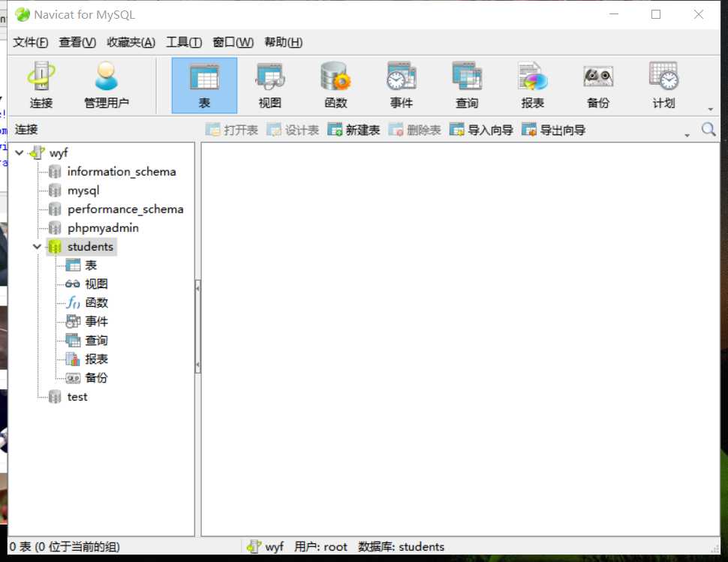Maximize the Navicat window
This screenshot has height=562, width=728.
pyautogui.click(x=655, y=14)
